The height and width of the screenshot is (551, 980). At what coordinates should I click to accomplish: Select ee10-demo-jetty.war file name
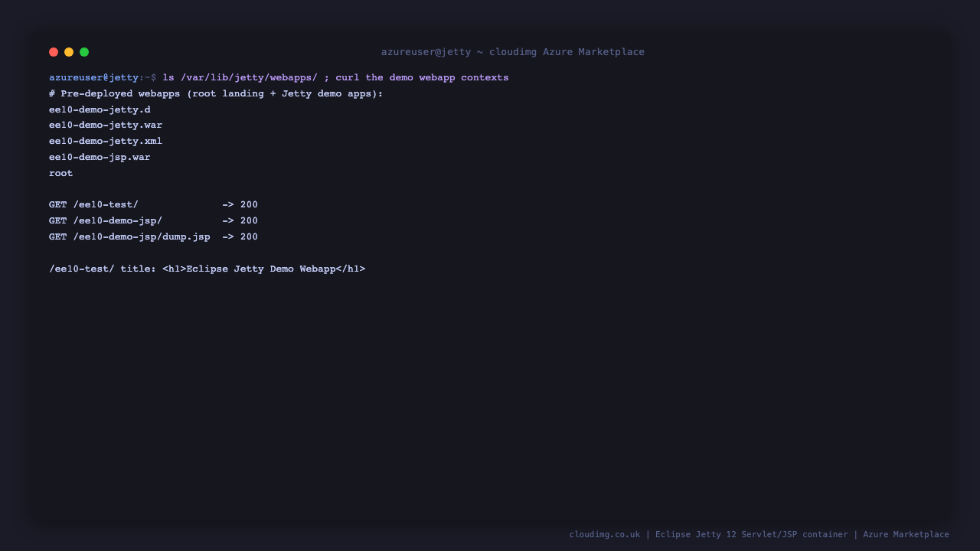[106, 126]
